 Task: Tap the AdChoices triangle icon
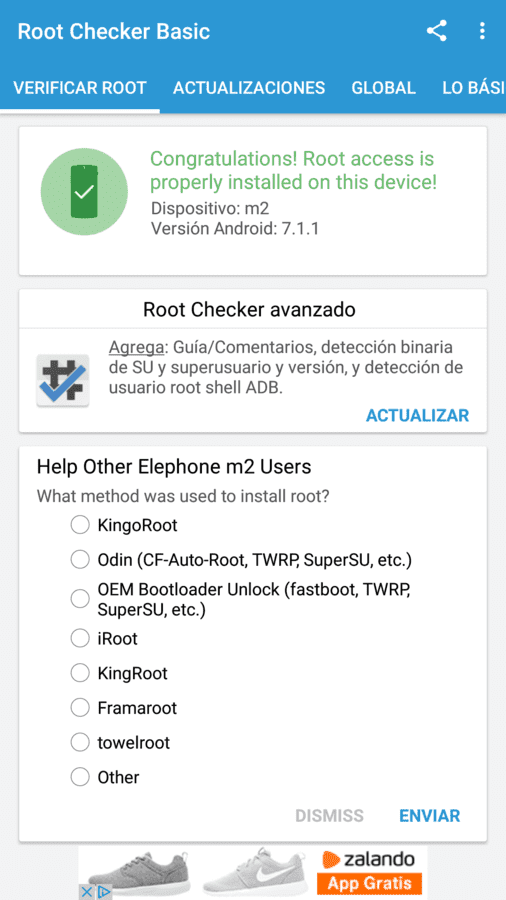point(104,891)
